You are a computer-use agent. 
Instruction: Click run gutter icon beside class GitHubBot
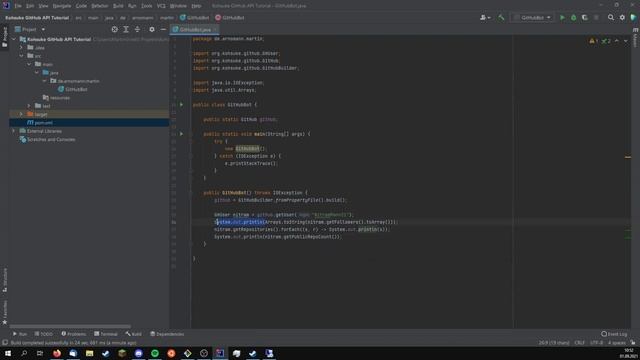point(181,104)
